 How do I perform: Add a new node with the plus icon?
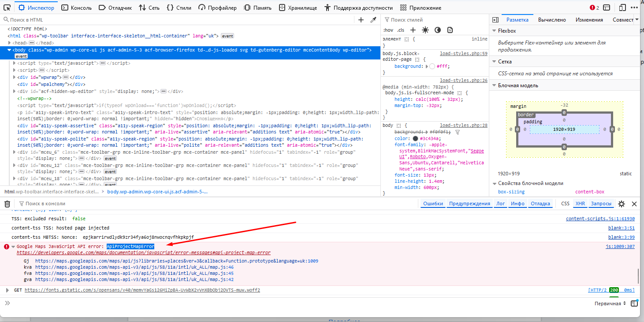pyautogui.click(x=361, y=20)
